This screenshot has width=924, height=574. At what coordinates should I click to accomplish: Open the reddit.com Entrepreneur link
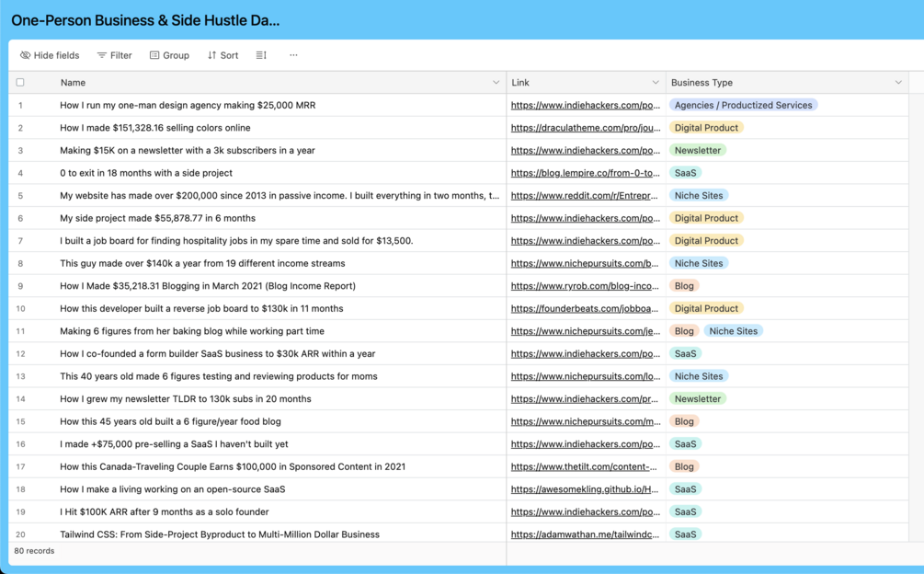click(584, 196)
